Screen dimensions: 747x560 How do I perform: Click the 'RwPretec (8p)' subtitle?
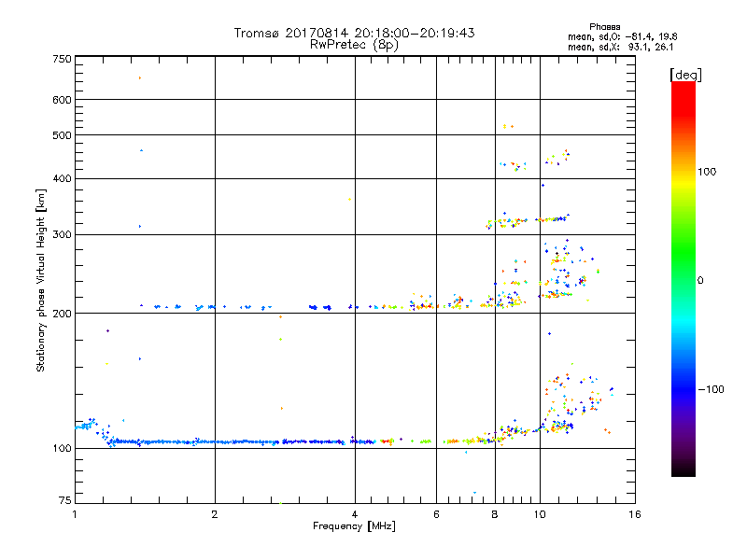(354, 45)
